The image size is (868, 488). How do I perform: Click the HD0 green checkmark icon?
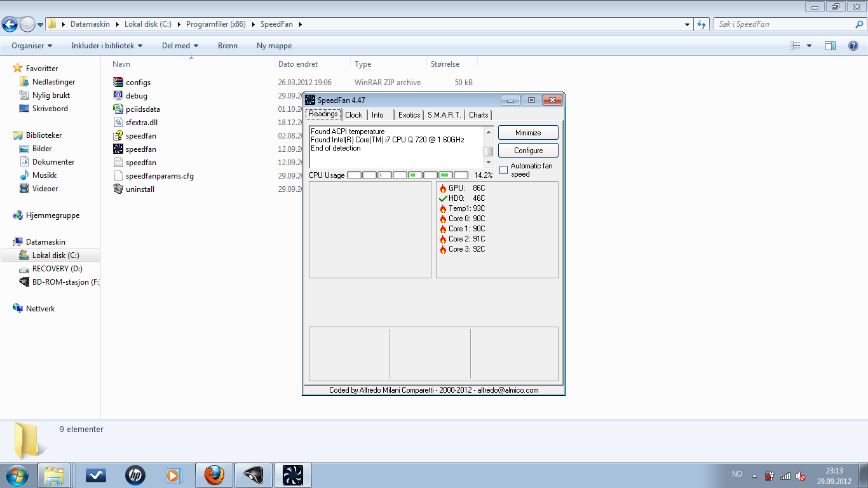pos(443,198)
